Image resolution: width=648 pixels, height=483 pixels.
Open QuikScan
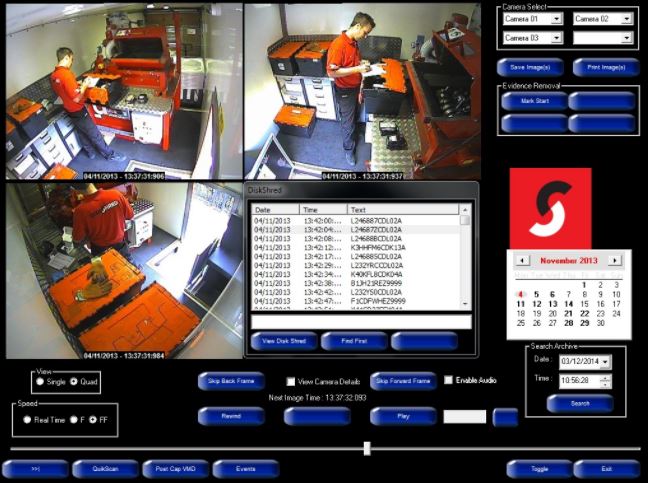pyautogui.click(x=105, y=469)
